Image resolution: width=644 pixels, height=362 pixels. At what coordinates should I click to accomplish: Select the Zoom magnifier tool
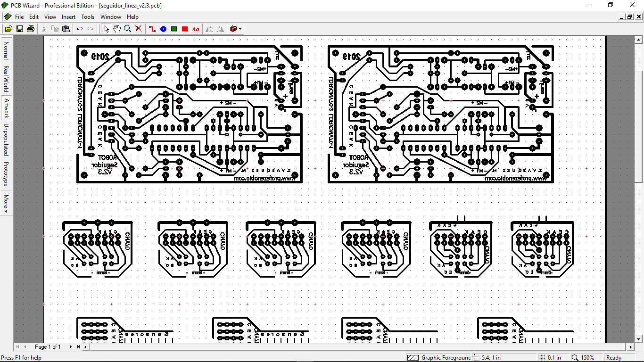tap(128, 29)
